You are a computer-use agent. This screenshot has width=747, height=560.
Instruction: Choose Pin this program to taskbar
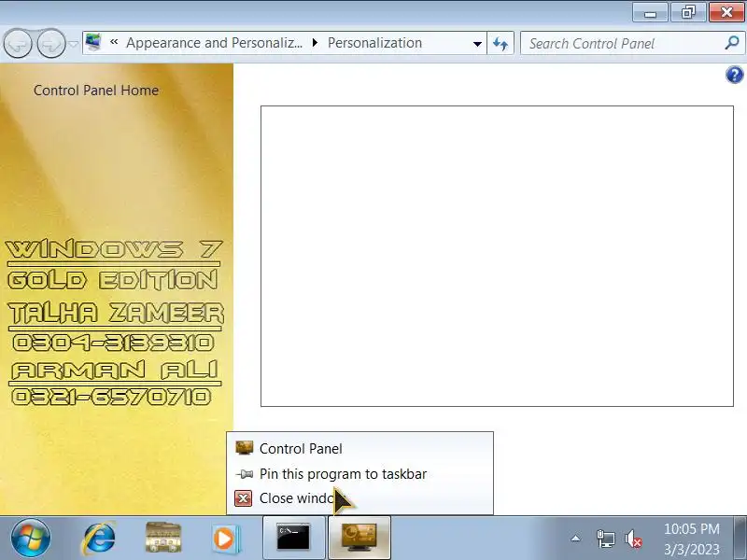click(359, 474)
